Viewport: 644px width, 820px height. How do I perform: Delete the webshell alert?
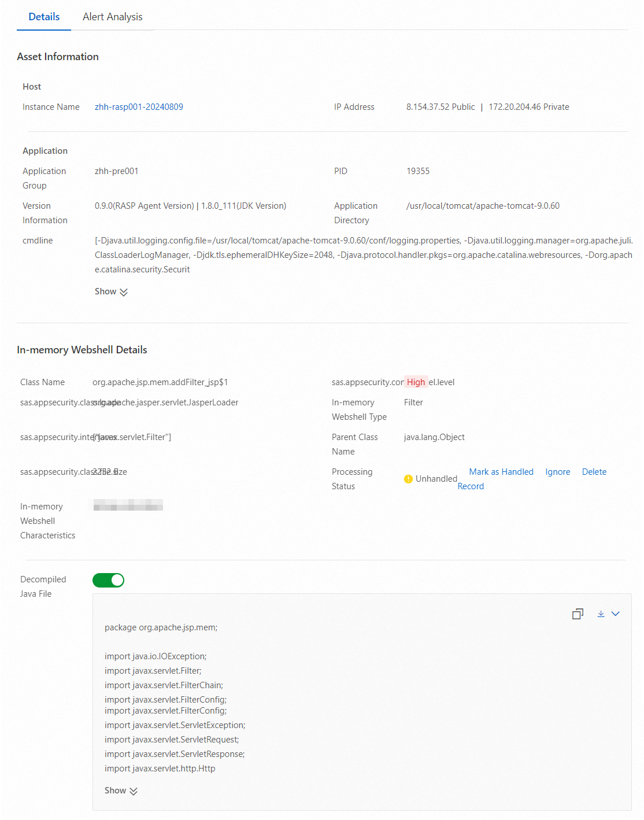[594, 472]
